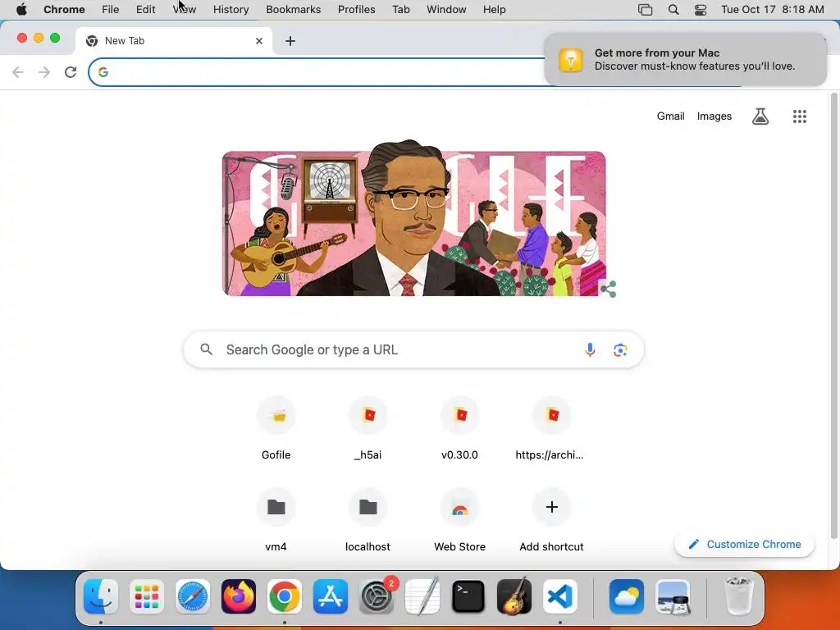Open the Apple menu
This screenshot has height=630, width=840.
pyautogui.click(x=21, y=10)
